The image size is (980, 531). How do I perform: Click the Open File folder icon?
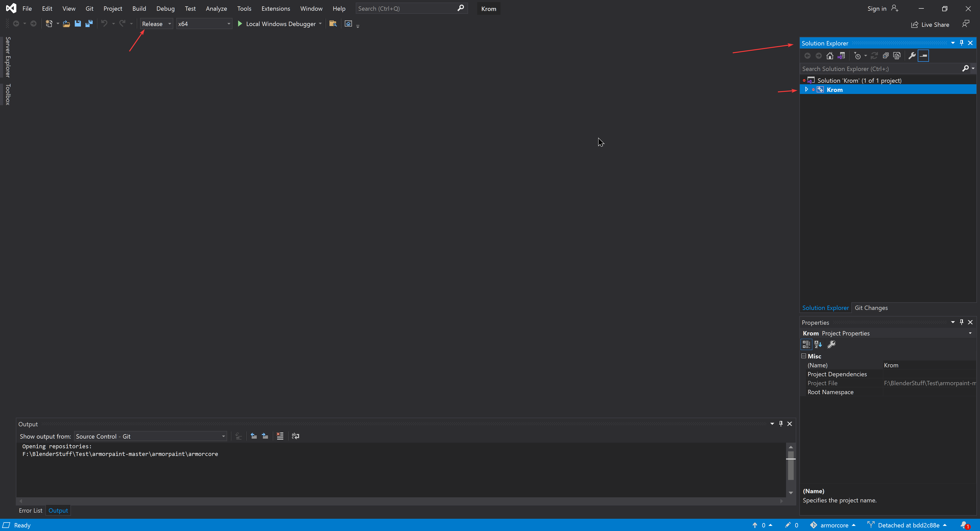pyautogui.click(x=66, y=23)
